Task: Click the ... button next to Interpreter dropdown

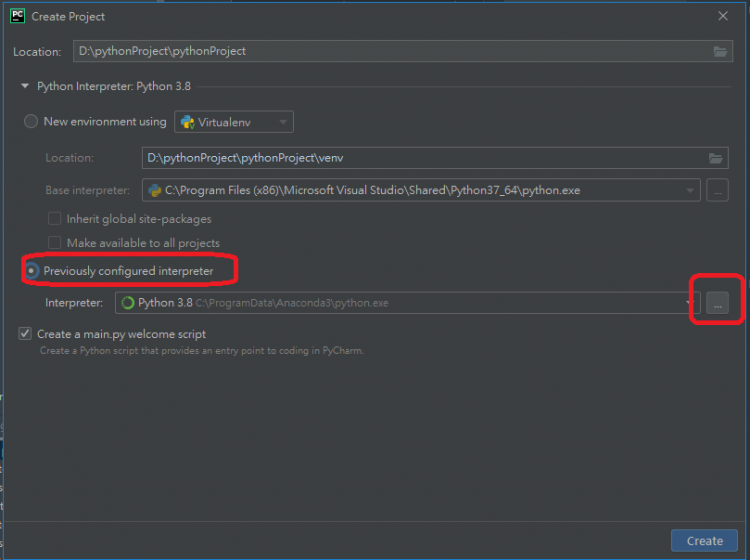Action: (717, 303)
